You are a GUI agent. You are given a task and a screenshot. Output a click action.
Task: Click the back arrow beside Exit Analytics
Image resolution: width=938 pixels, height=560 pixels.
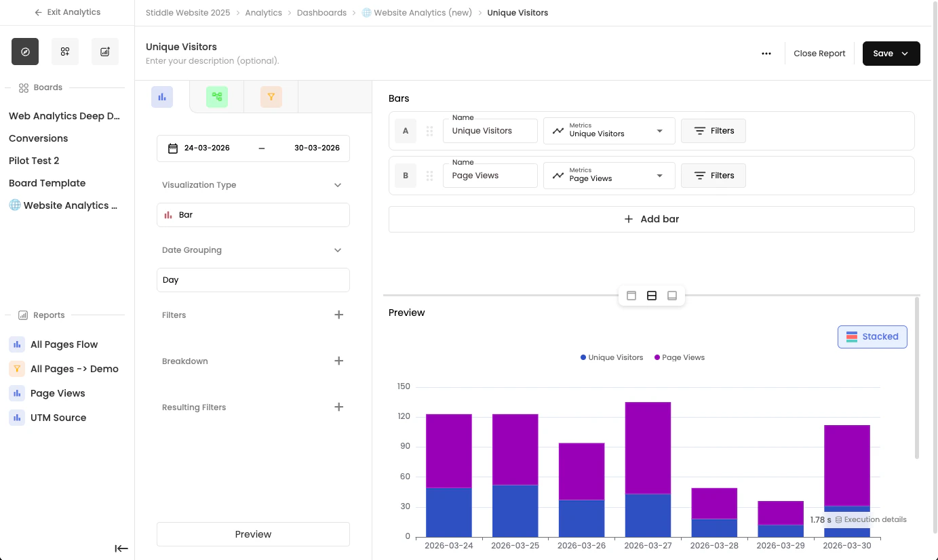point(39,12)
